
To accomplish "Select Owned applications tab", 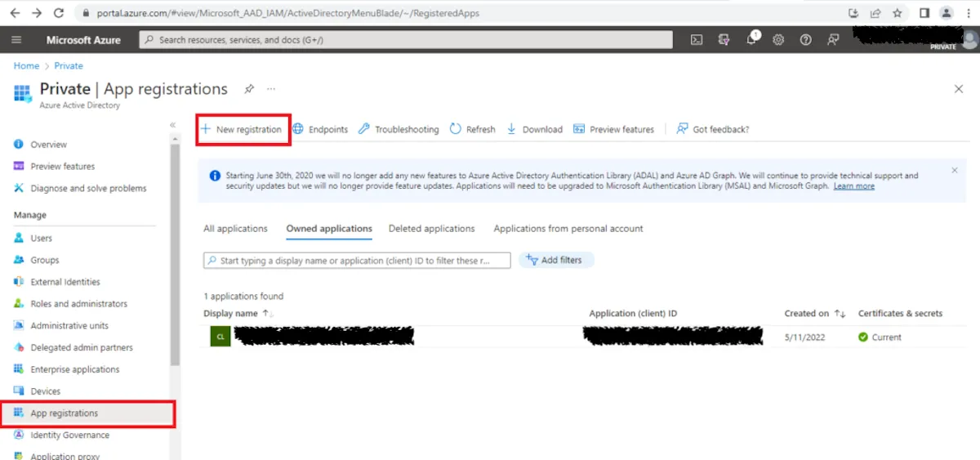I will [x=329, y=229].
